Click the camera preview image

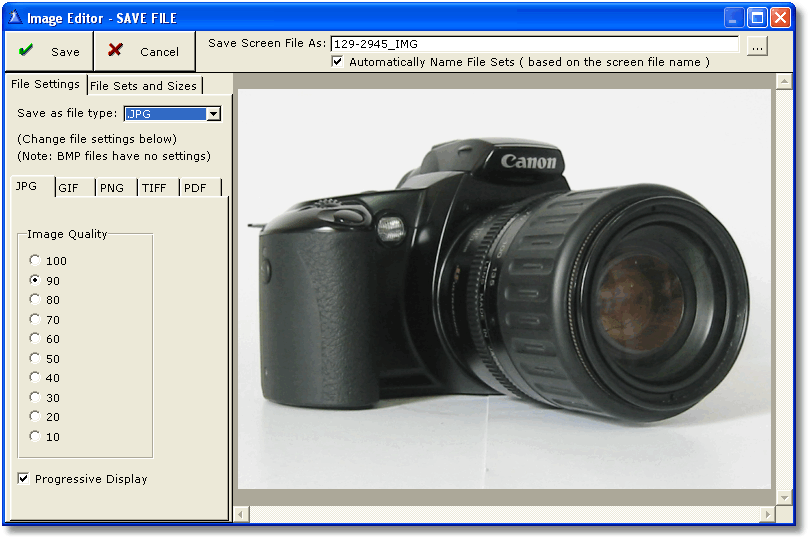(x=504, y=289)
